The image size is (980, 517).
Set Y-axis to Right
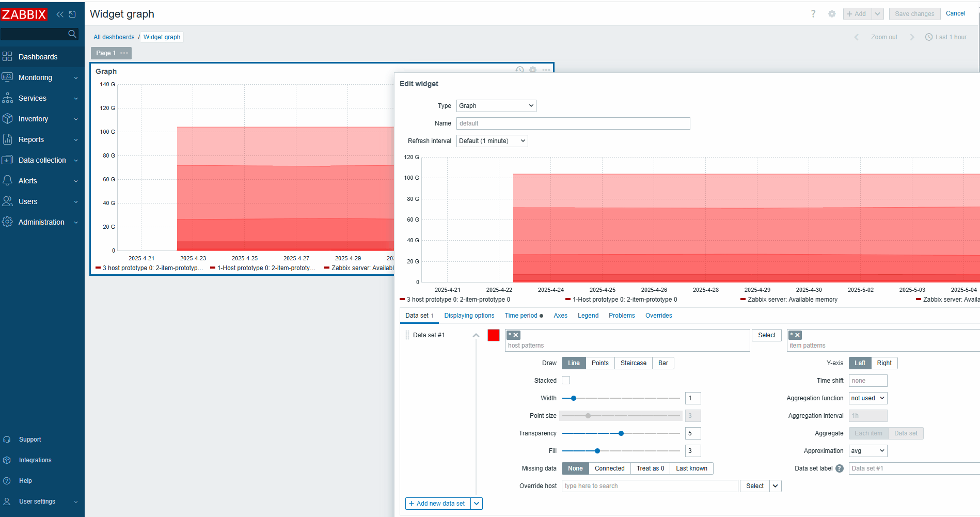click(x=884, y=363)
